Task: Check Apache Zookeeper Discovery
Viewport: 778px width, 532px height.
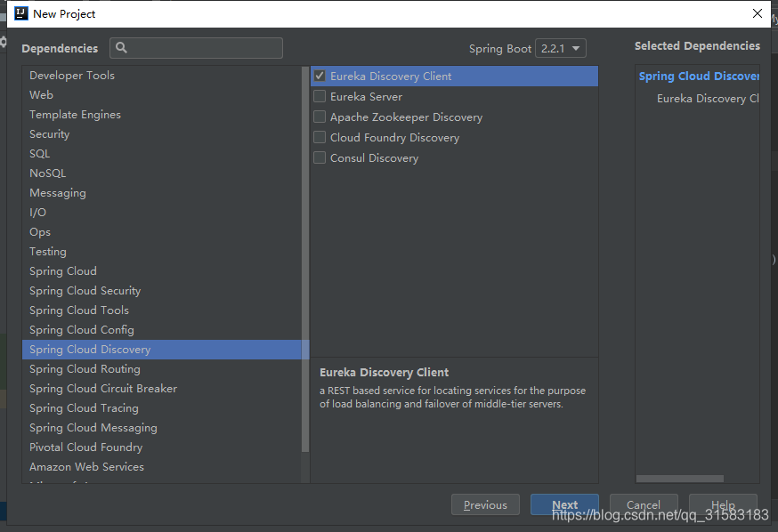Action: (x=320, y=117)
